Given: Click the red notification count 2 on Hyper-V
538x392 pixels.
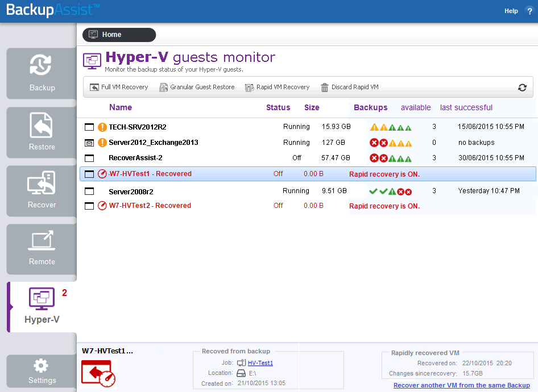Looking at the screenshot, I should [64, 293].
